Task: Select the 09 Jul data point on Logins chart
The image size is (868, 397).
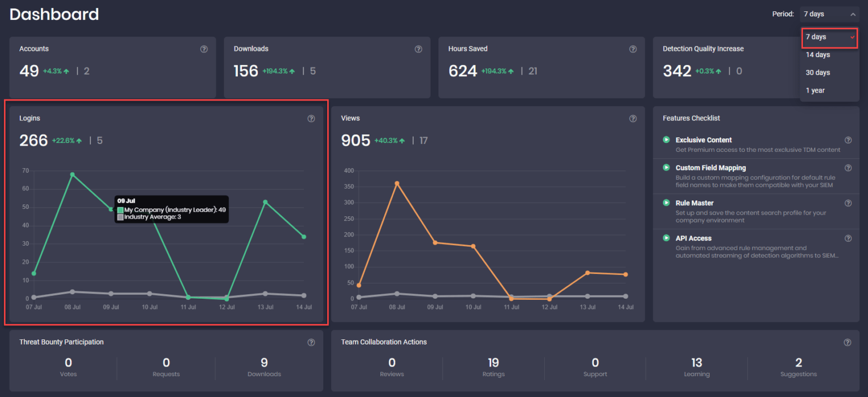Action: pos(111,208)
